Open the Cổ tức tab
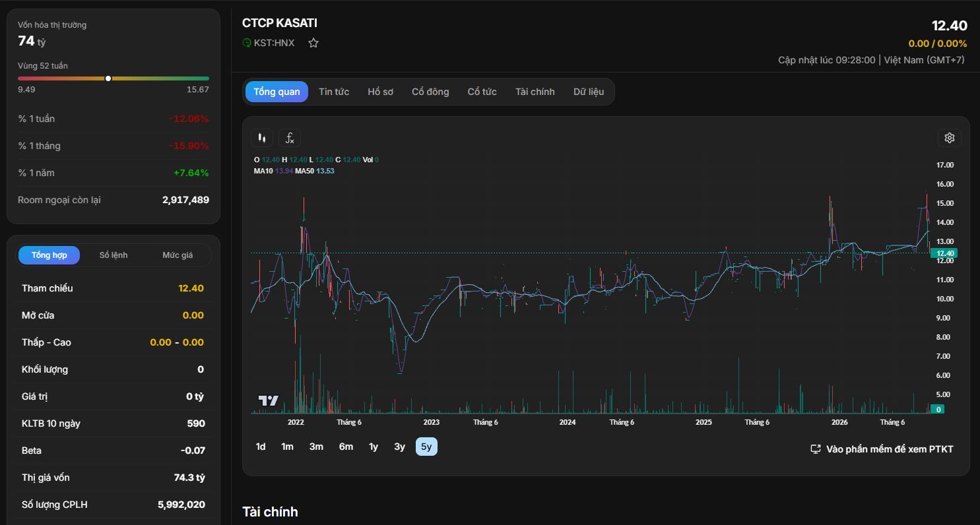The image size is (980, 525). click(482, 92)
